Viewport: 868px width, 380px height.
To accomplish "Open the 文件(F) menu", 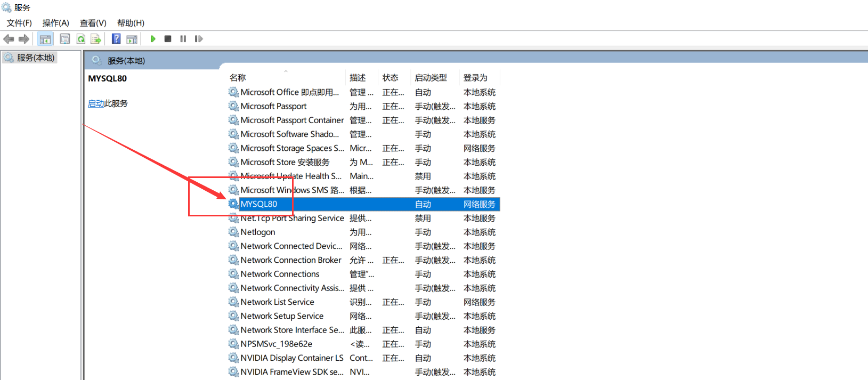I will [x=19, y=23].
